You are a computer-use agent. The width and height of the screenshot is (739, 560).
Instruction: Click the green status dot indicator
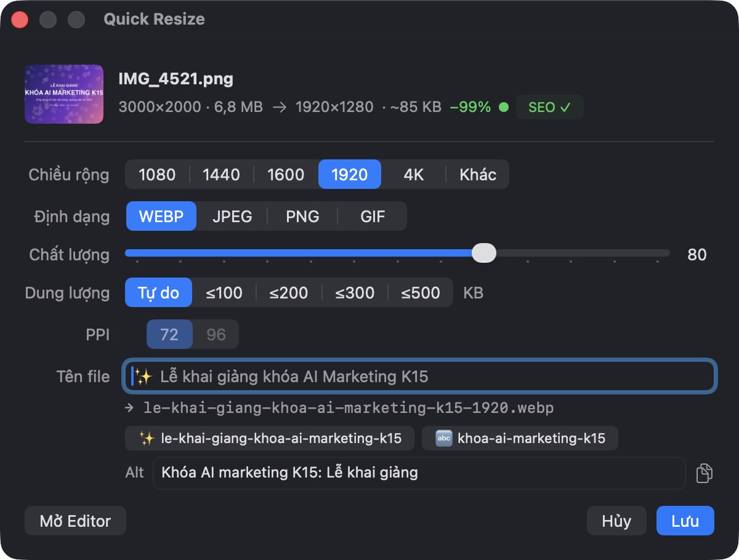504,107
